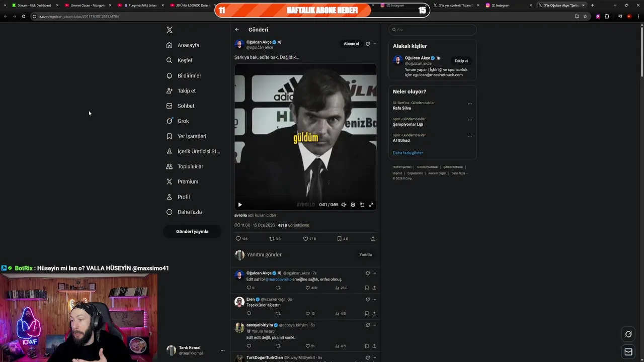Bookmark this page with the star icon
The width and height of the screenshot is (644, 362).
point(585,16)
